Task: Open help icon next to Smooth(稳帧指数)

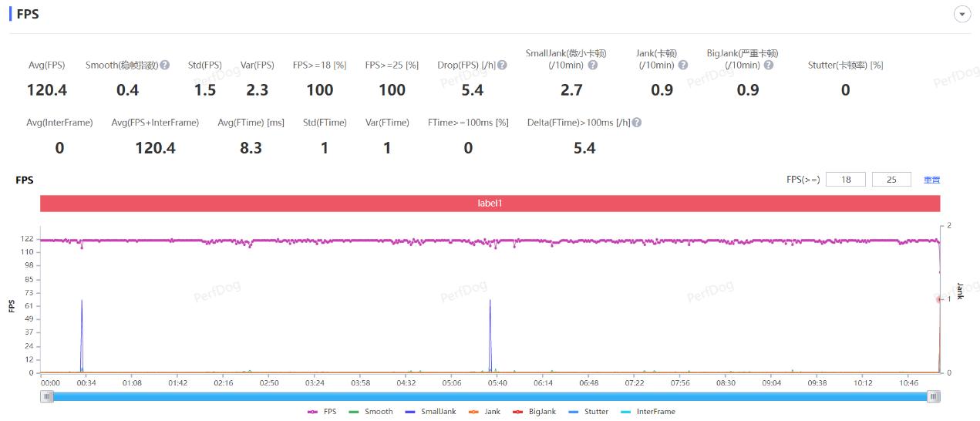Action: click(165, 66)
